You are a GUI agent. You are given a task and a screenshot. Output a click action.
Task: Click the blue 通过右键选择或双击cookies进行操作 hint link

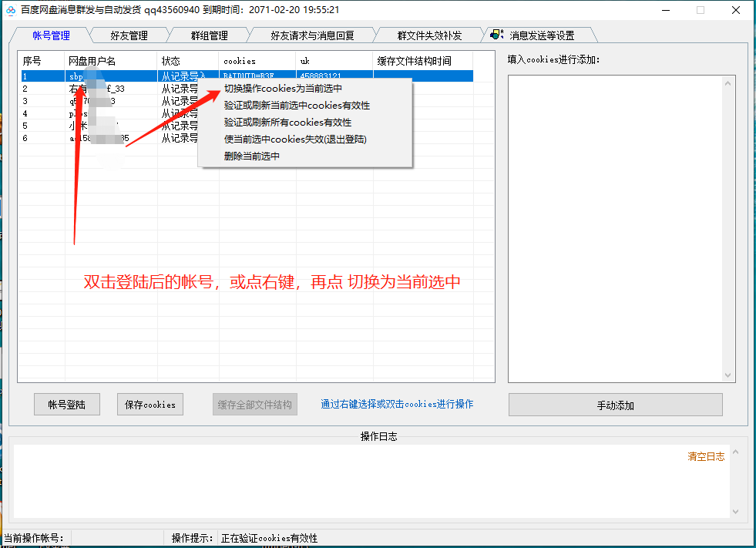[396, 404]
